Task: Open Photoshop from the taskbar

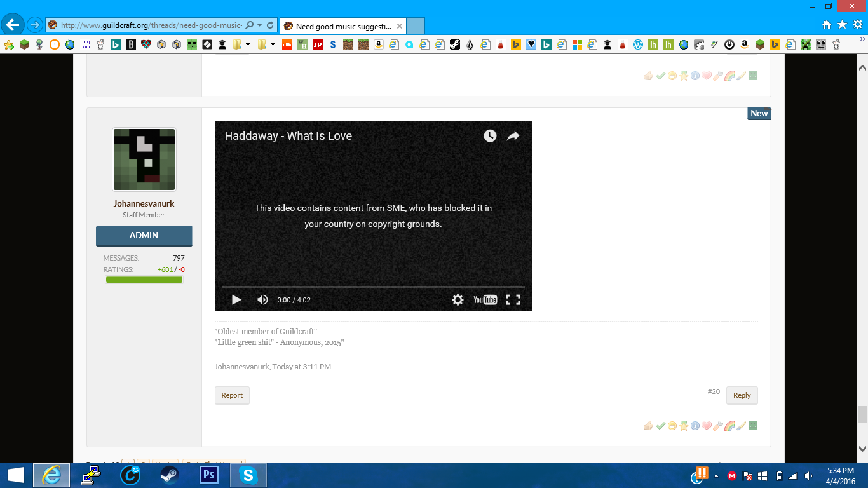Action: click(208, 475)
